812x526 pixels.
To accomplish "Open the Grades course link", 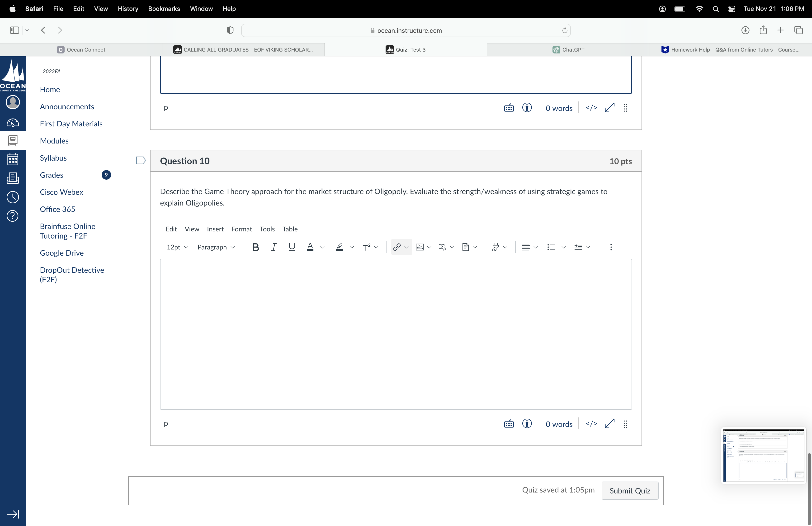I will pos(52,175).
